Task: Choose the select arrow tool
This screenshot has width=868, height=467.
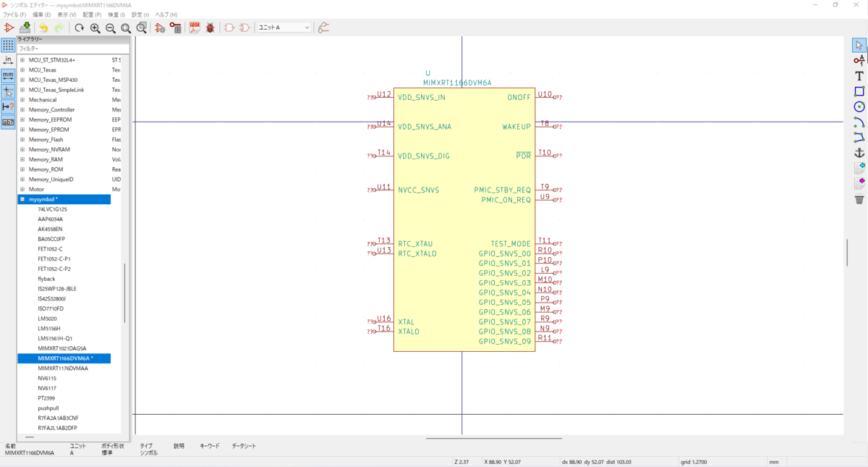Action: [x=859, y=45]
